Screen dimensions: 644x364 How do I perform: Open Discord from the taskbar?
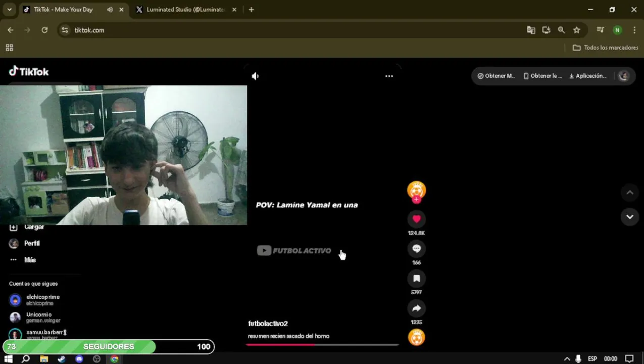point(79,359)
